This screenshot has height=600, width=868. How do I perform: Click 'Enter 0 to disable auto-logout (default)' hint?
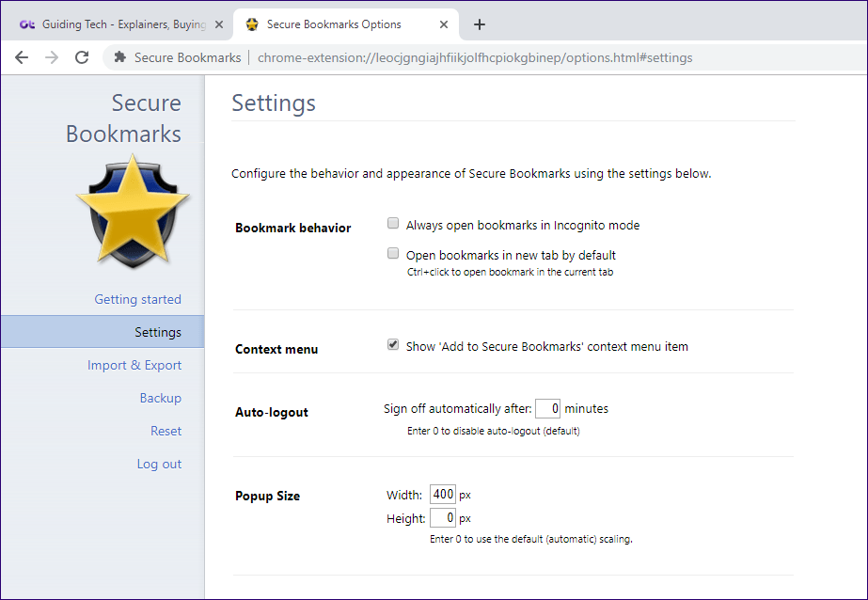494,431
